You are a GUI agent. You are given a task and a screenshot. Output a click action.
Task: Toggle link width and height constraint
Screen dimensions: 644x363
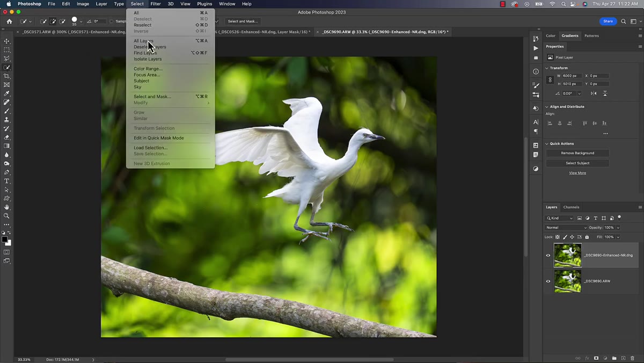point(550,79)
